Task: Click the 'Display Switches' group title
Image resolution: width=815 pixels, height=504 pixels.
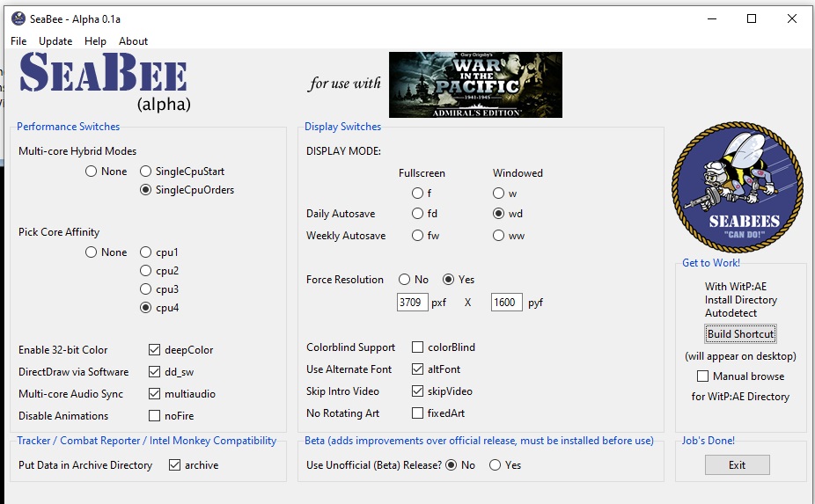Action: coord(342,127)
